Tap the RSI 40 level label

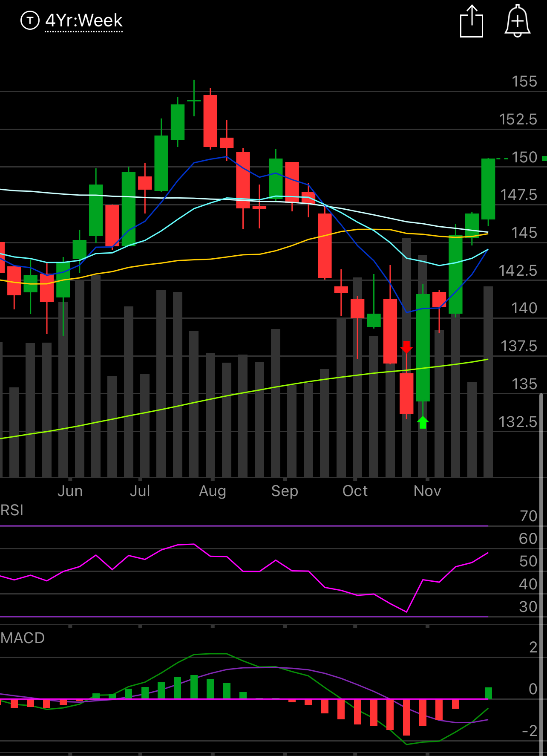tap(528, 584)
